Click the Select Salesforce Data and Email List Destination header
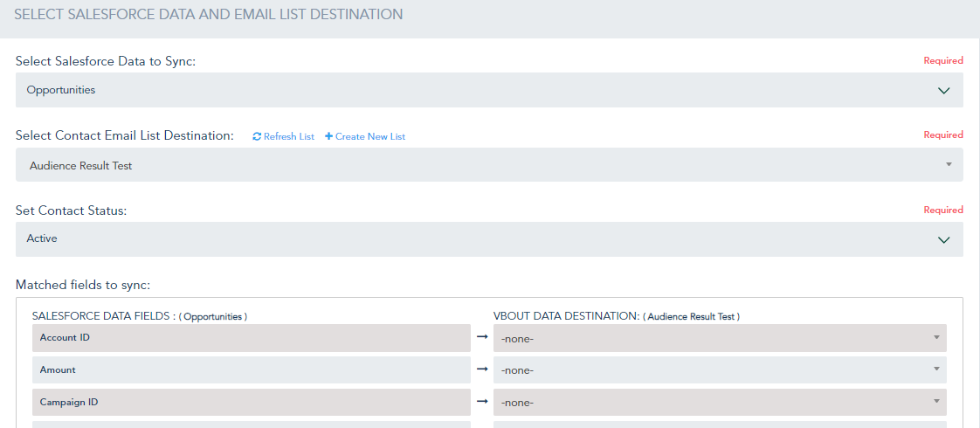The width and height of the screenshot is (980, 428). pos(208,14)
